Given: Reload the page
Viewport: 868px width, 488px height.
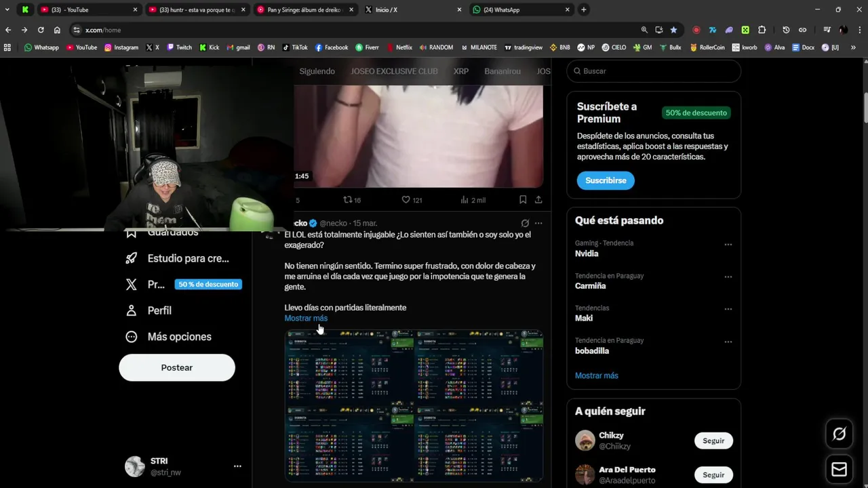Looking at the screenshot, I should [x=41, y=30].
